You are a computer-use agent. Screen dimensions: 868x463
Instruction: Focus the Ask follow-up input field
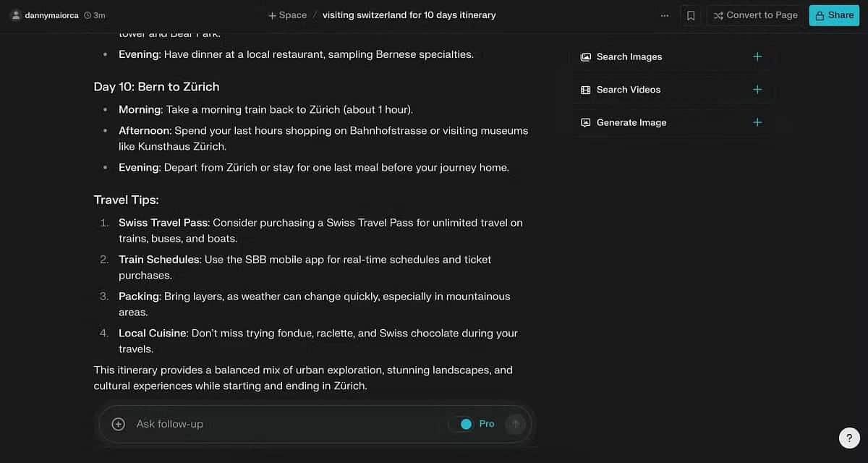tap(282, 424)
